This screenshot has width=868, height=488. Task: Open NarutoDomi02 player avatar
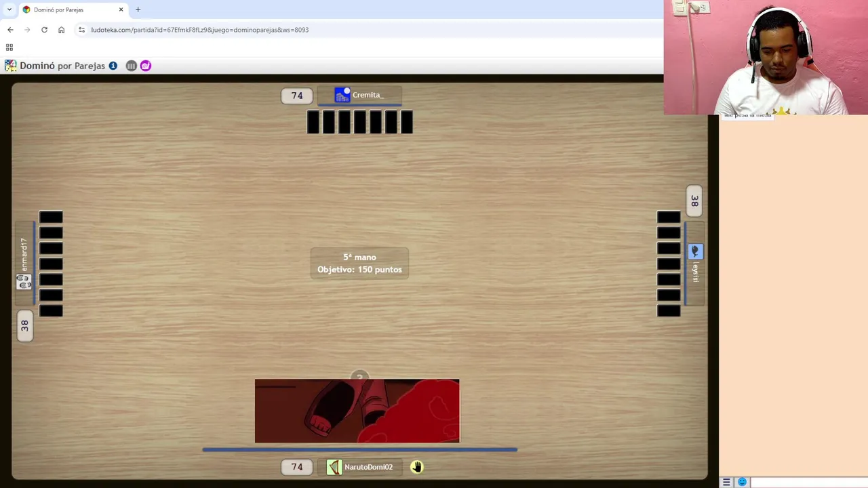[x=334, y=467]
